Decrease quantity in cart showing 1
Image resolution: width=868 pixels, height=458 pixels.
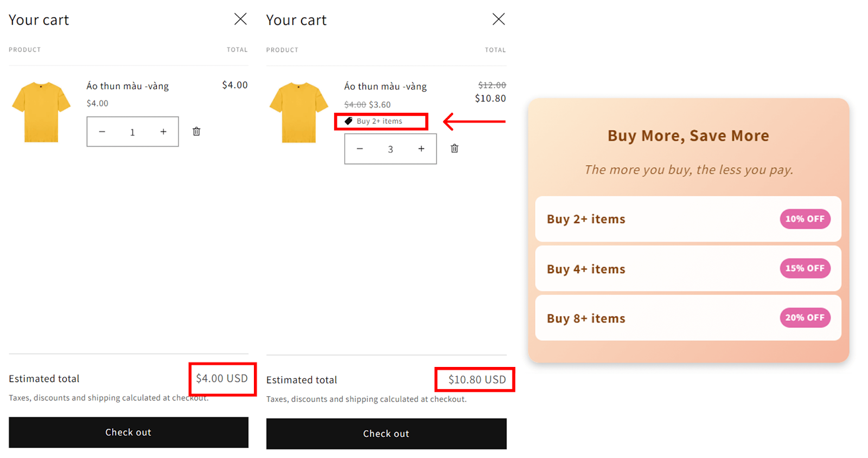point(102,132)
